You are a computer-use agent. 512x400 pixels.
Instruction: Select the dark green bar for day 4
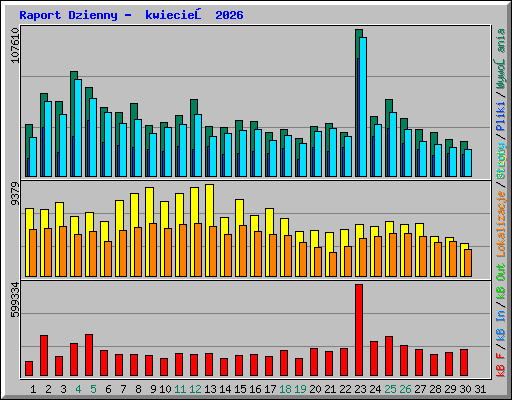coord(74,124)
